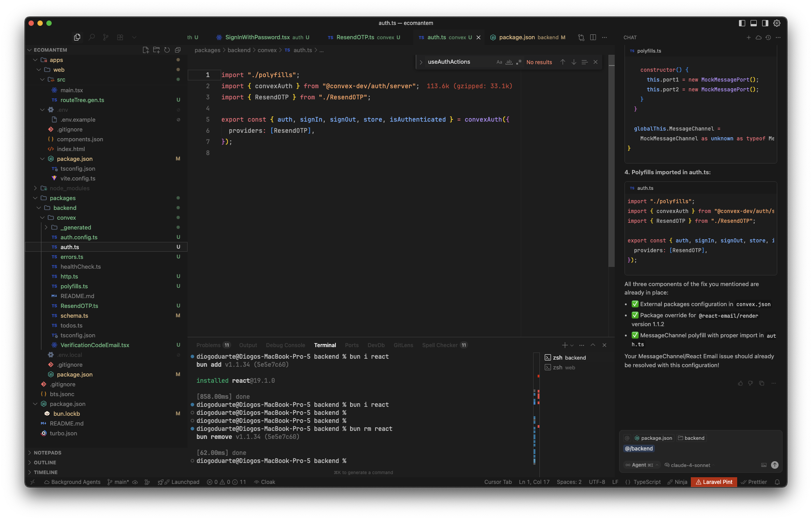The height and width of the screenshot is (520, 812).
Task: Go to next find match arrow
Action: tap(574, 62)
